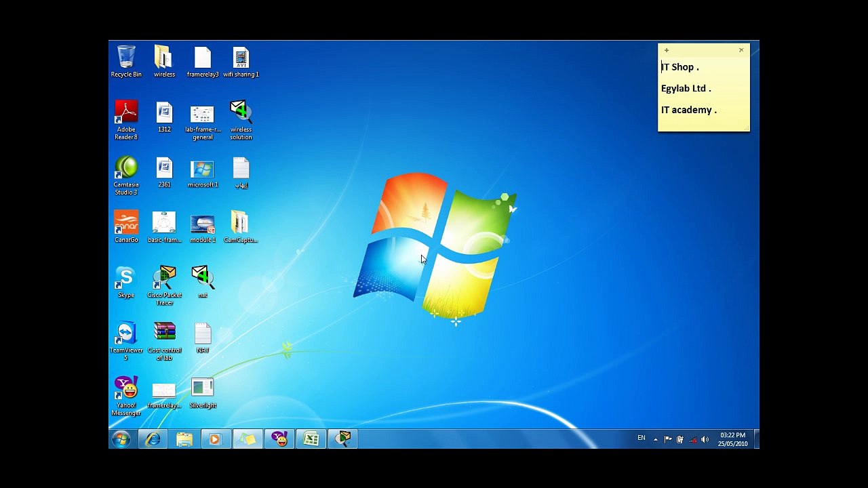Click the text file with the Arabic name
This screenshot has height=488, width=868.
click(241, 172)
